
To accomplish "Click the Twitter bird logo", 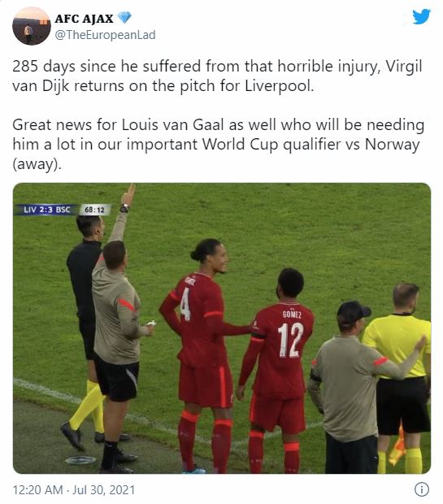I will (x=422, y=16).
